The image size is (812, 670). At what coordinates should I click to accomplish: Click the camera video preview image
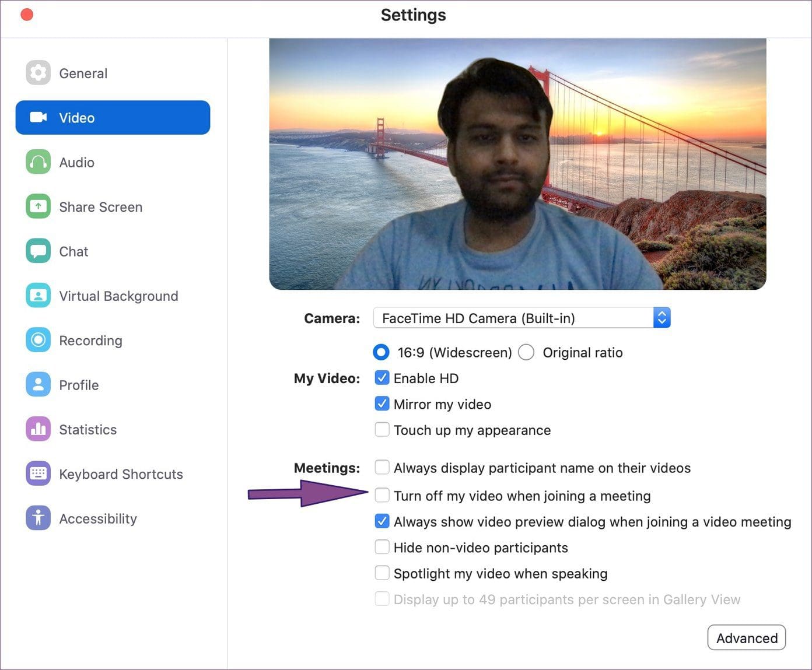pos(517,164)
